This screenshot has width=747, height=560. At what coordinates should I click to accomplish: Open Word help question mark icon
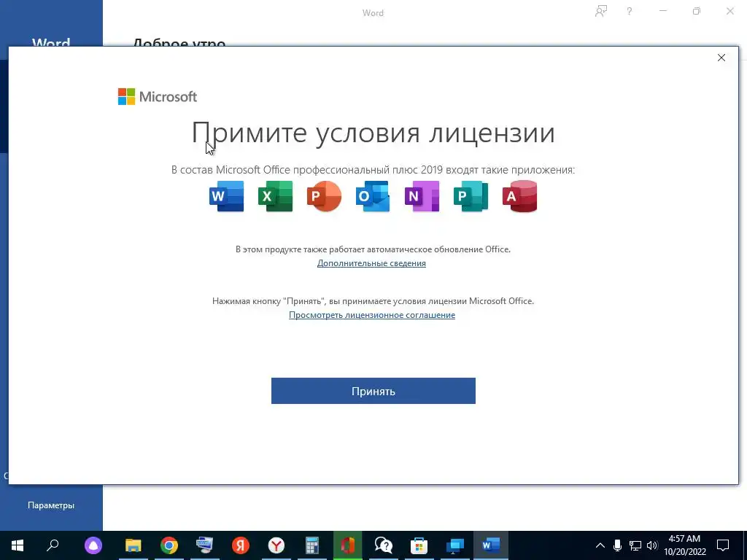click(630, 12)
